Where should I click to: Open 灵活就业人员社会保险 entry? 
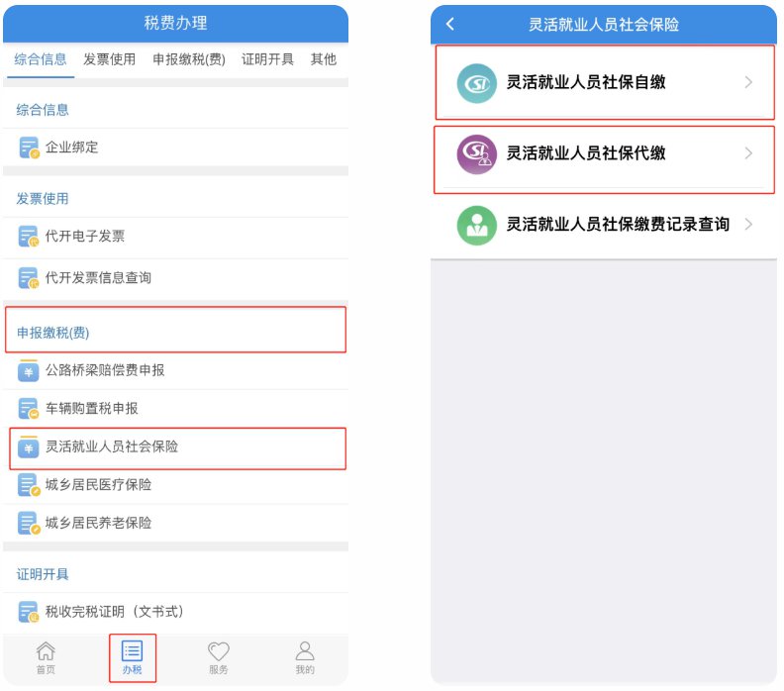coord(177,448)
